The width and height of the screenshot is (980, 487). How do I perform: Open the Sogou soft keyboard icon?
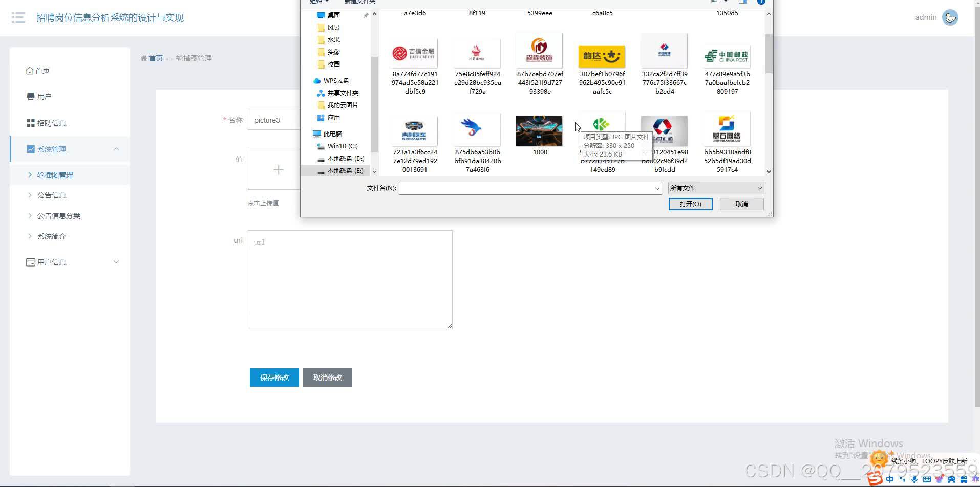pyautogui.click(x=927, y=479)
